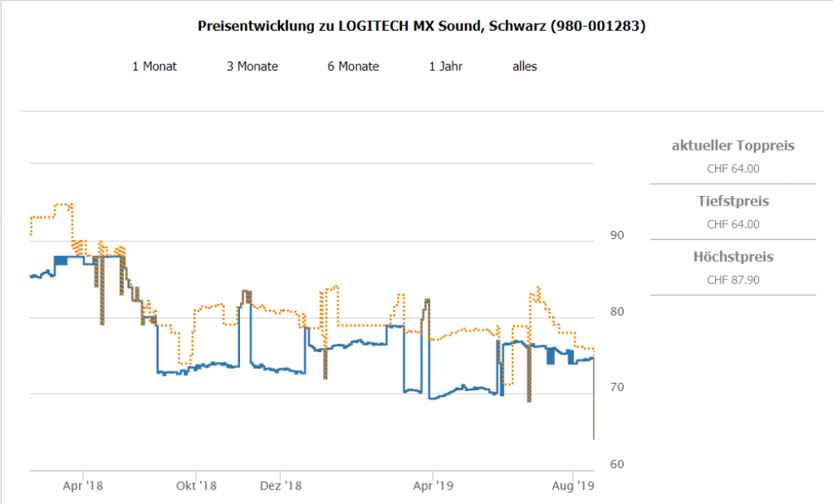The width and height of the screenshot is (833, 504).
Task: Choose the "1 Jahr" time range
Action: tap(446, 67)
